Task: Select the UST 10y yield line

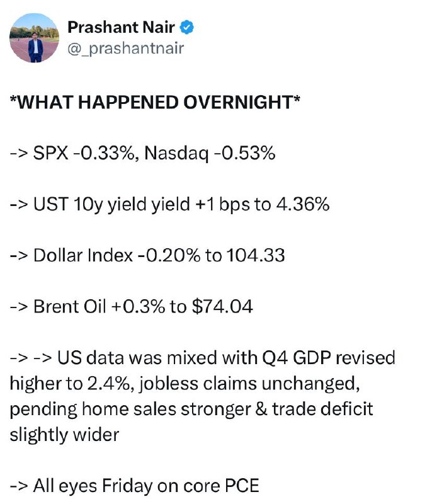Action: click(169, 204)
